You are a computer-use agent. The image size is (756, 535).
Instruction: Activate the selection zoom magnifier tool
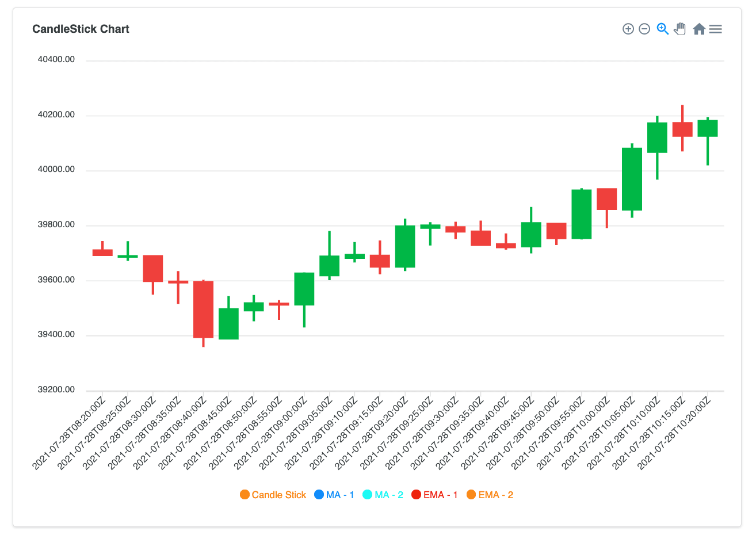pos(663,29)
